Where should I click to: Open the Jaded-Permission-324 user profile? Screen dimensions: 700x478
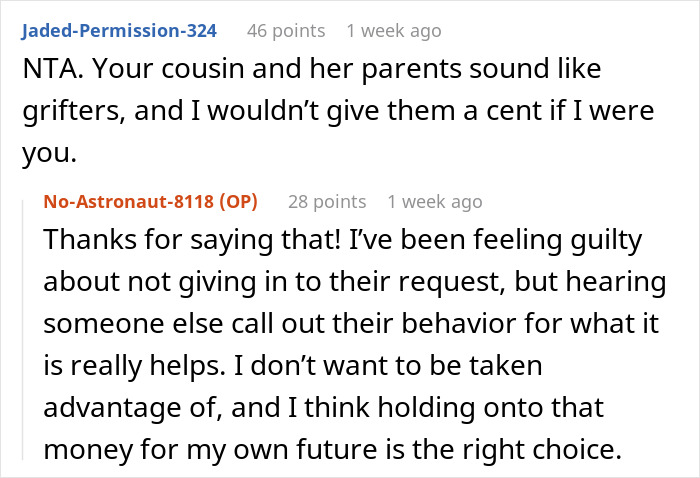tap(118, 31)
